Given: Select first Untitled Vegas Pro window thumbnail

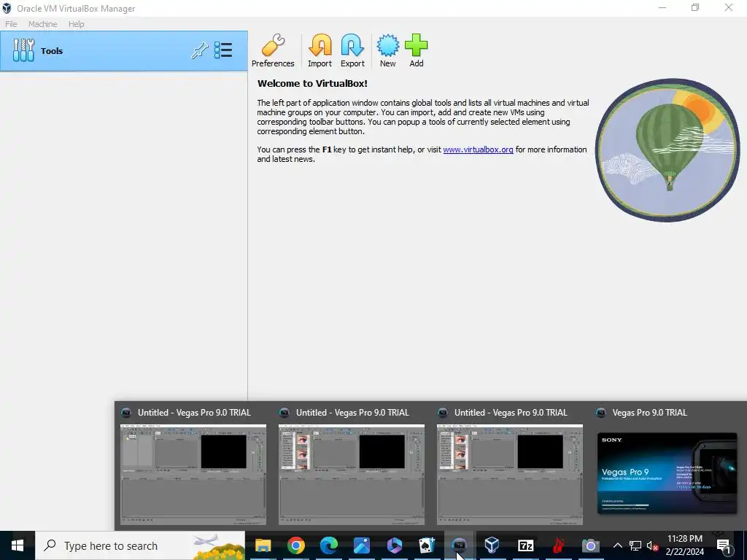Looking at the screenshot, I should click(x=193, y=475).
